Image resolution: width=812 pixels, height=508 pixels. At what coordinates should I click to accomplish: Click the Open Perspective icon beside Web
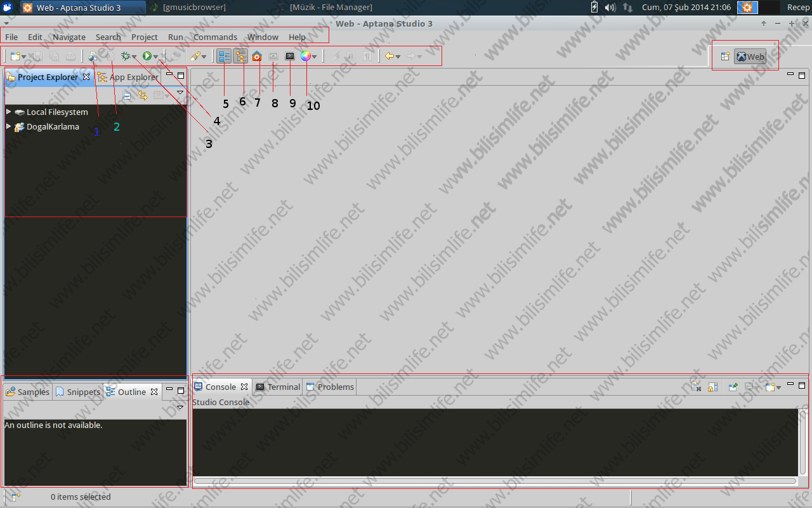pyautogui.click(x=725, y=57)
